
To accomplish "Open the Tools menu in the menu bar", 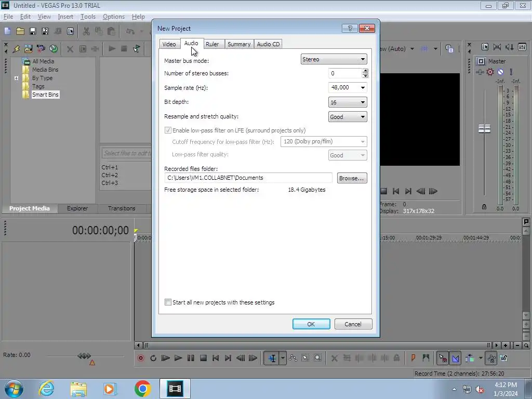I will (x=88, y=17).
